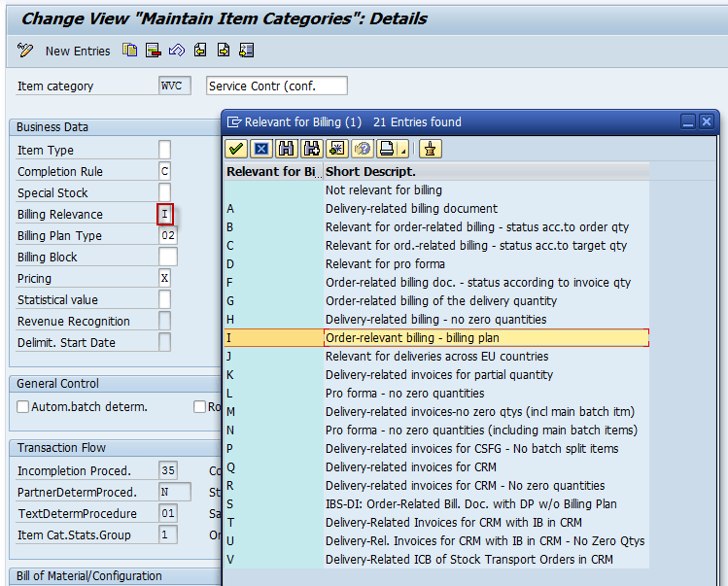Click the Print icon in popup
728x586 pixels.
[387, 149]
